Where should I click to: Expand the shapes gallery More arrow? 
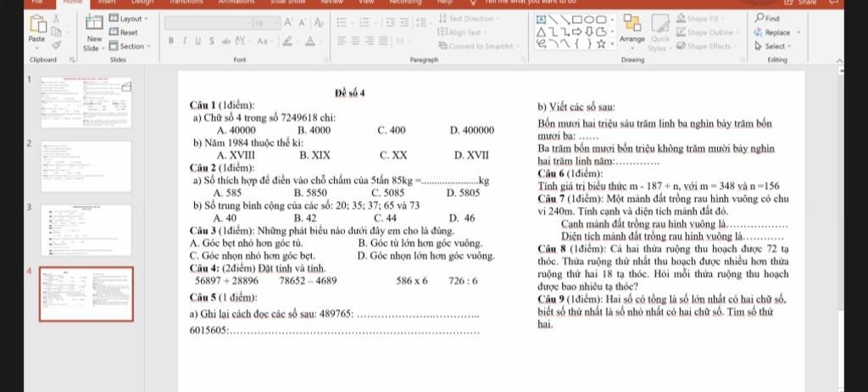tap(612, 44)
